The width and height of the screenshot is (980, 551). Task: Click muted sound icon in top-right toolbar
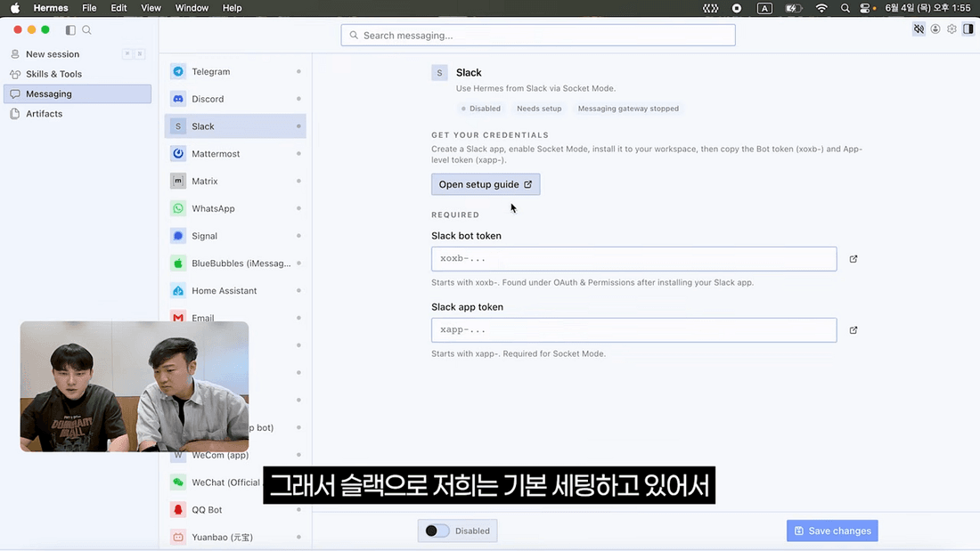tap(919, 28)
